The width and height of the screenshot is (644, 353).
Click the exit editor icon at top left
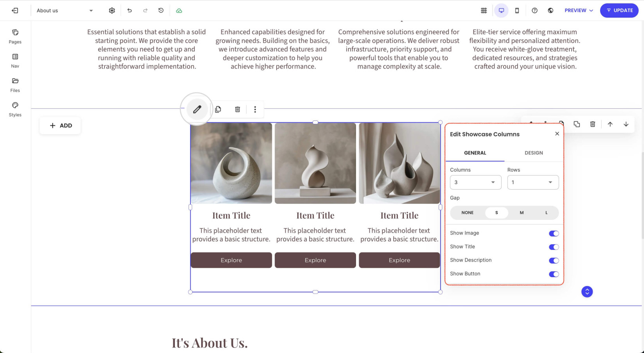click(x=15, y=11)
